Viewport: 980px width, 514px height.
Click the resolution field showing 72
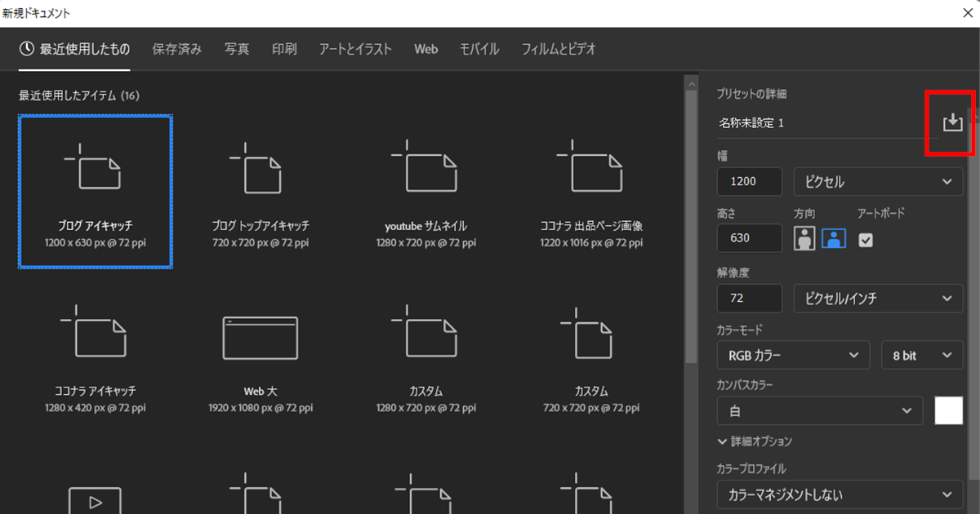751,299
